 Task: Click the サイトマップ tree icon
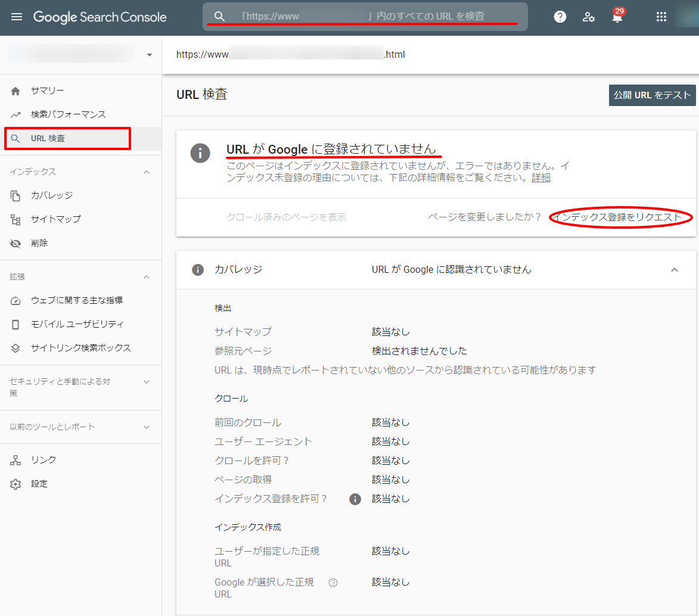[15, 219]
